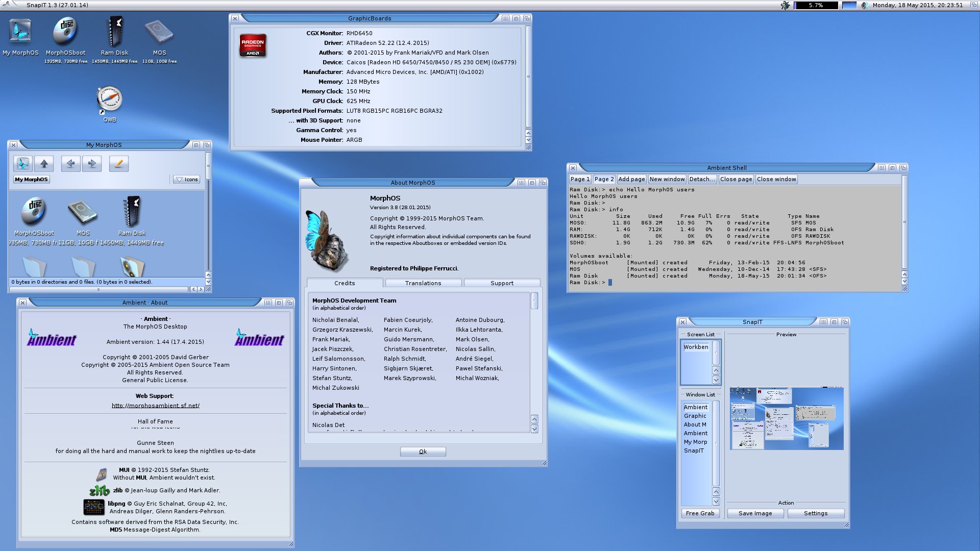Switch to the Translations tab

pos(423,283)
